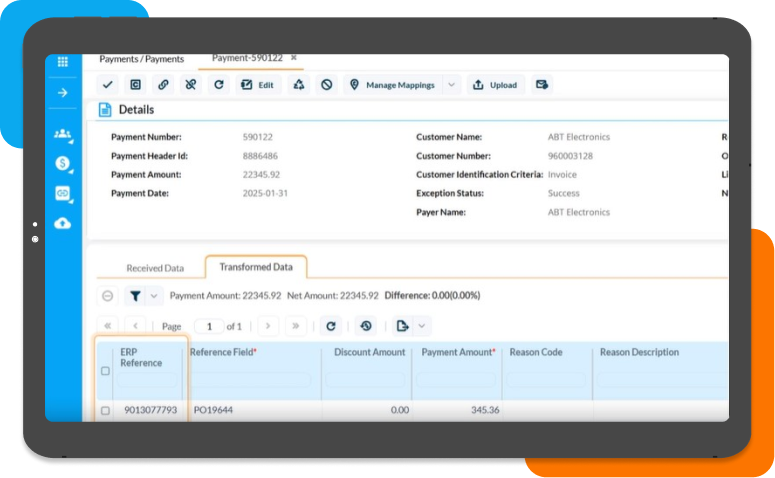775x478 pixels.
Task: Expand the export dropdown arrow
Action: (x=422, y=326)
